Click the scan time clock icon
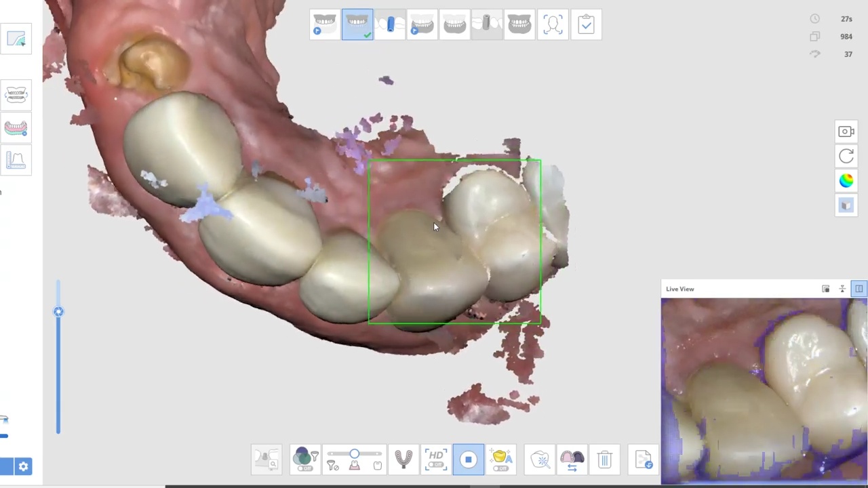 tap(815, 19)
